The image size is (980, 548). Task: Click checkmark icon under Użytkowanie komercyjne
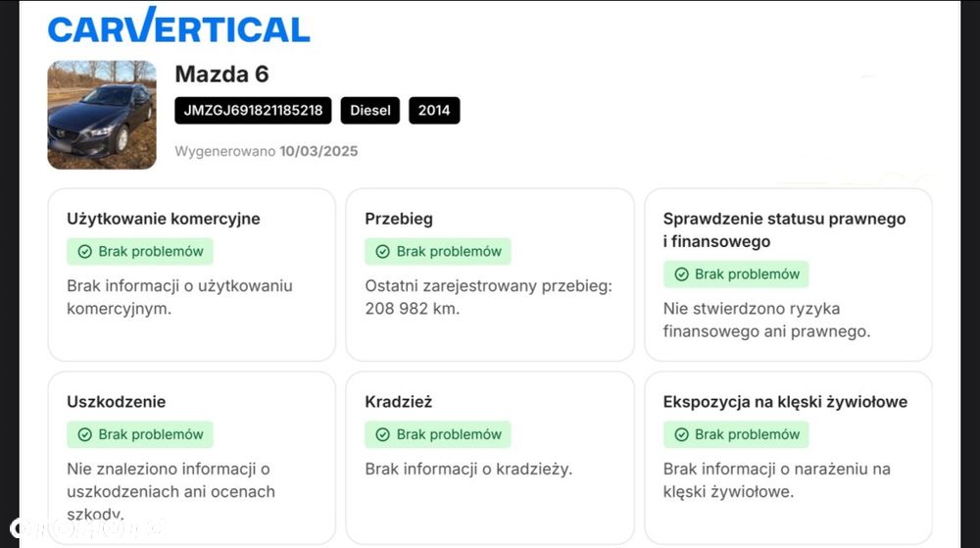(x=84, y=252)
